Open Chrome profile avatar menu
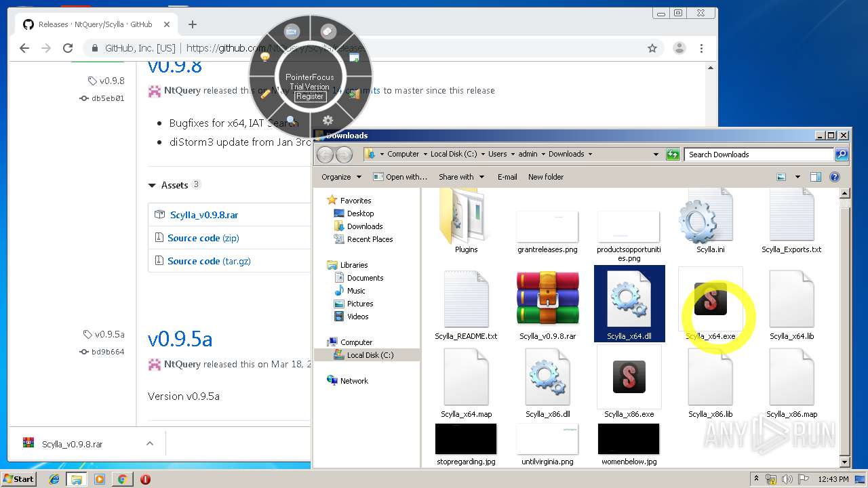 [679, 48]
